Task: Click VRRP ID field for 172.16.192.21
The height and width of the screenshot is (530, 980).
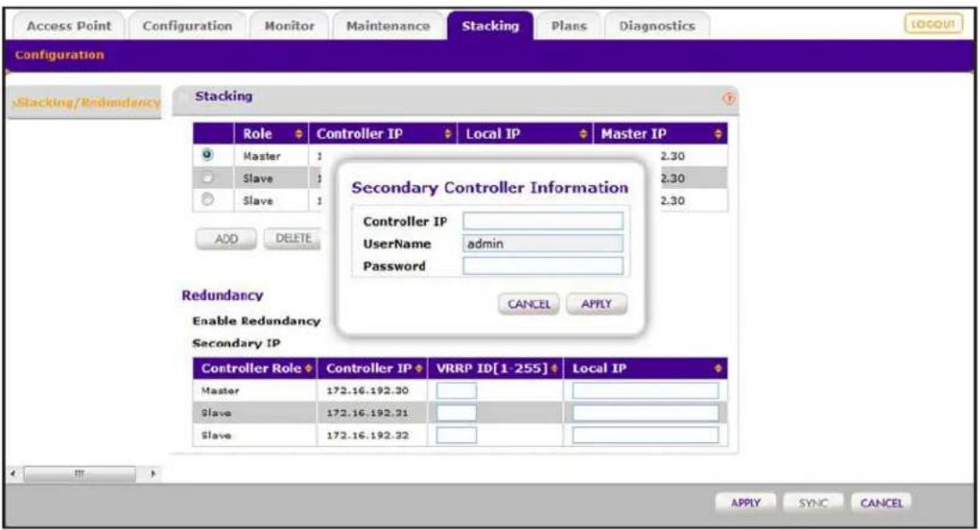Action: tap(456, 413)
